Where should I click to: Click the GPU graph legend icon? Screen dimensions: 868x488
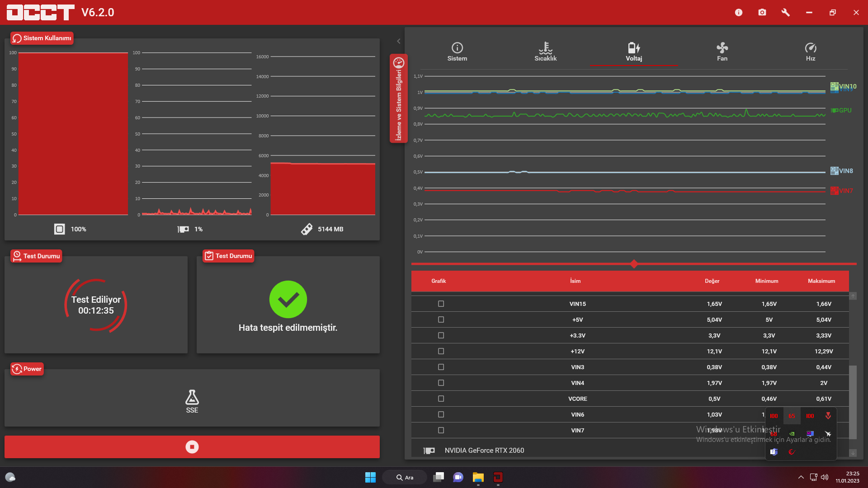point(835,110)
